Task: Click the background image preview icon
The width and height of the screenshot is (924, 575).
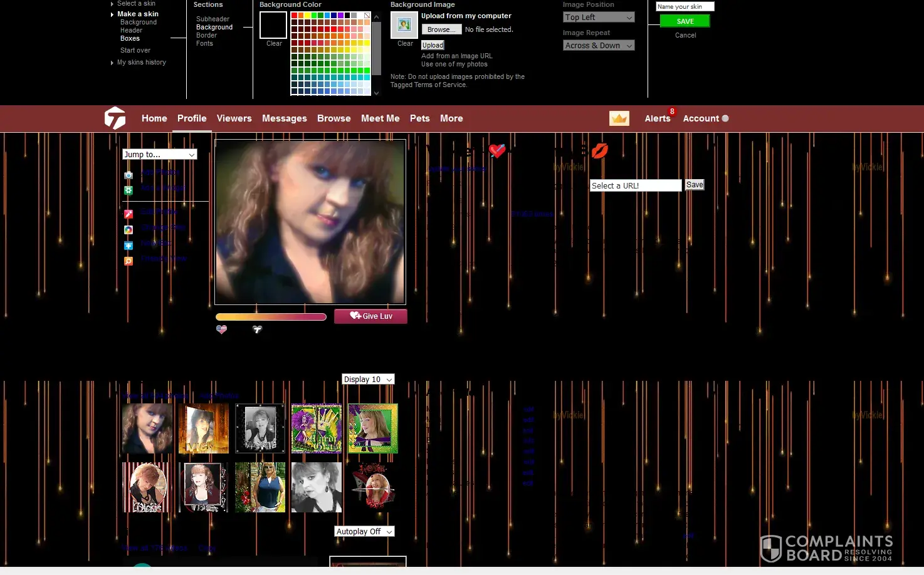Action: (404, 25)
